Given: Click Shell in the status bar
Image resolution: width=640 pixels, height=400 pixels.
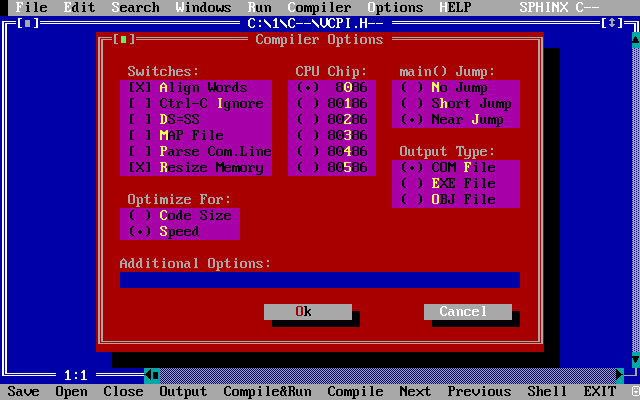Looking at the screenshot, I should (547, 391).
